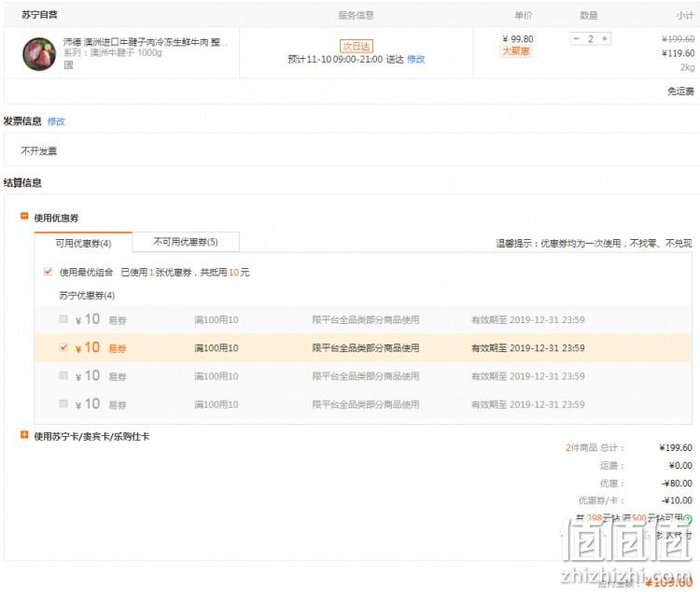Viewport: 700px width, 592px height.
Task: Click the beef product thumbnail image
Action: (x=39, y=54)
